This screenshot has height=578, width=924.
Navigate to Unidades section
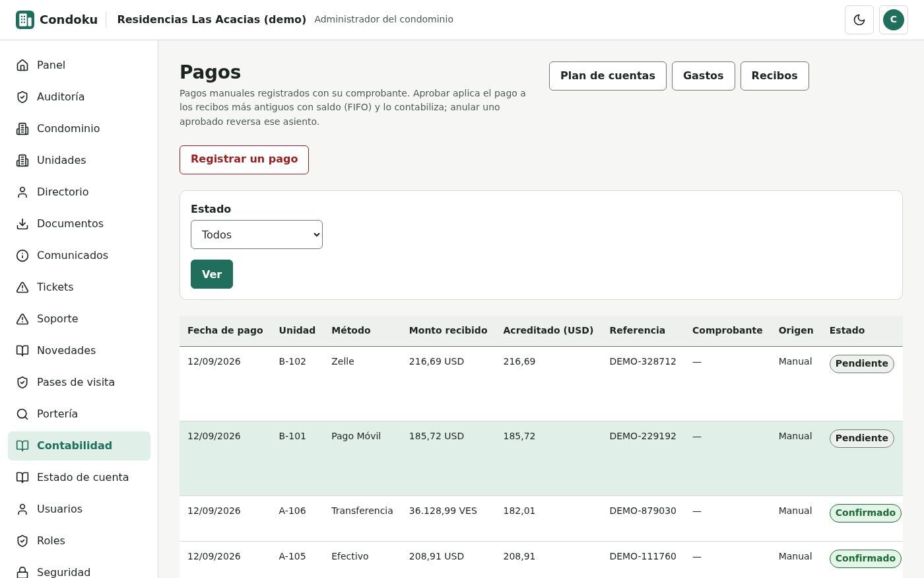point(79,160)
